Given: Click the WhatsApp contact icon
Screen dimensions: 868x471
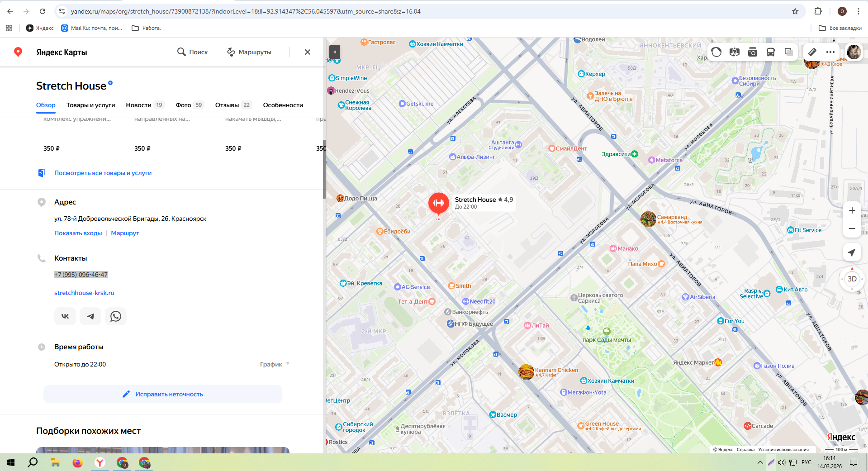Looking at the screenshot, I should (116, 316).
